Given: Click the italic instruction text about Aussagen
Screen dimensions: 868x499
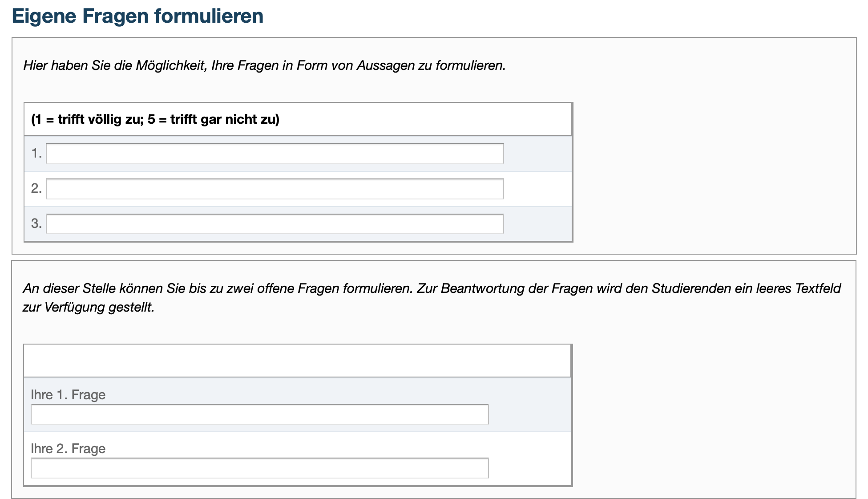Looking at the screenshot, I should [x=264, y=65].
